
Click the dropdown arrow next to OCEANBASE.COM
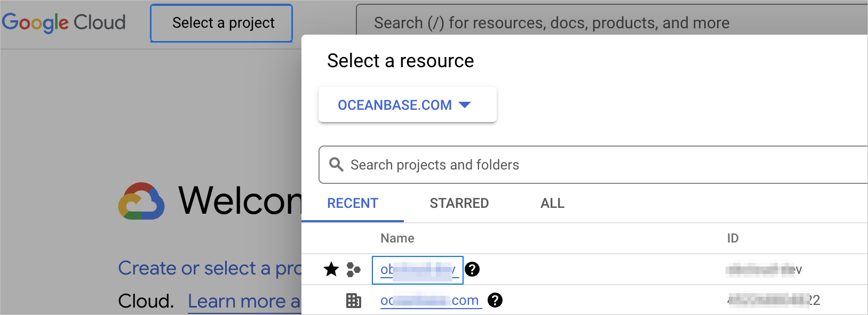click(465, 105)
